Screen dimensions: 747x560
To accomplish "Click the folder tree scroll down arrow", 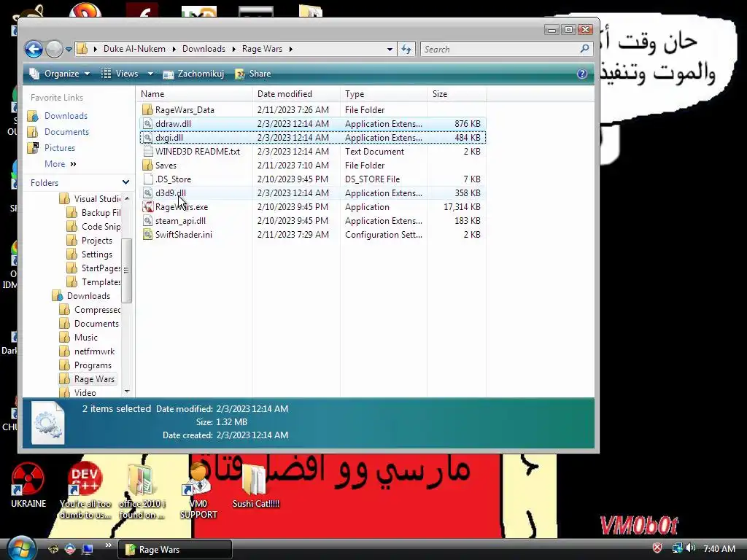I will pyautogui.click(x=127, y=392).
